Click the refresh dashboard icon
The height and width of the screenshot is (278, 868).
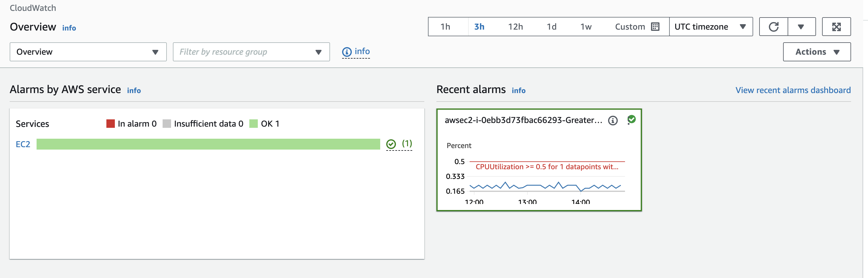pyautogui.click(x=773, y=27)
